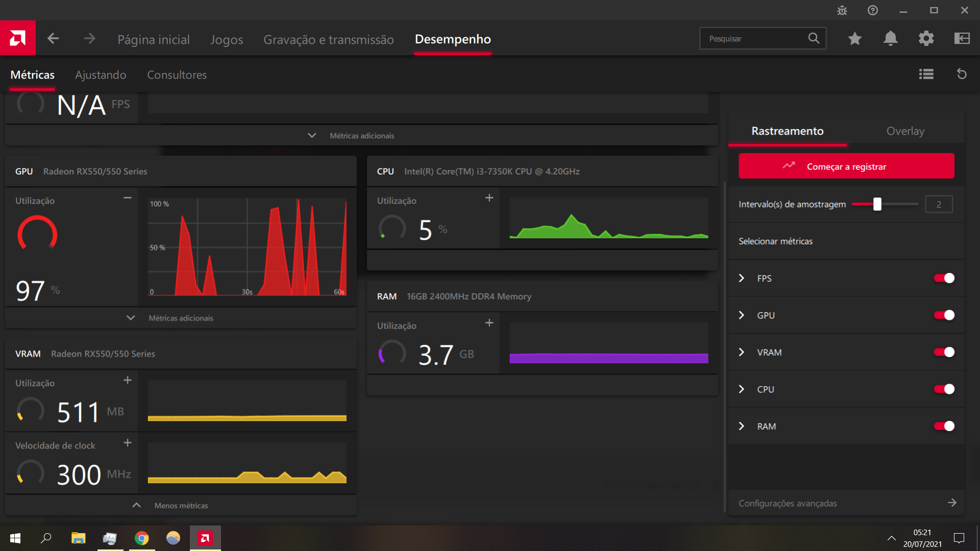Click AMD Software taskbar icon

coord(205,538)
